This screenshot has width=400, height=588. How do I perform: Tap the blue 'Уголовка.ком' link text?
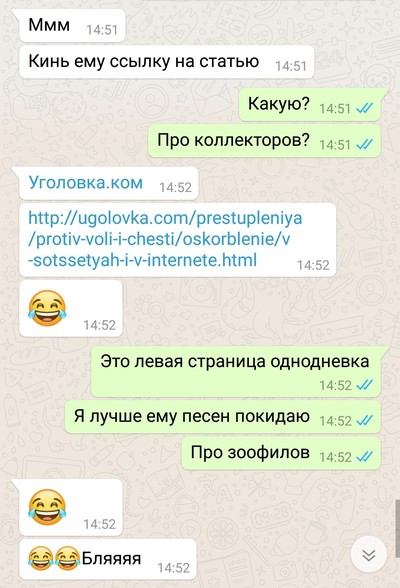[85, 182]
